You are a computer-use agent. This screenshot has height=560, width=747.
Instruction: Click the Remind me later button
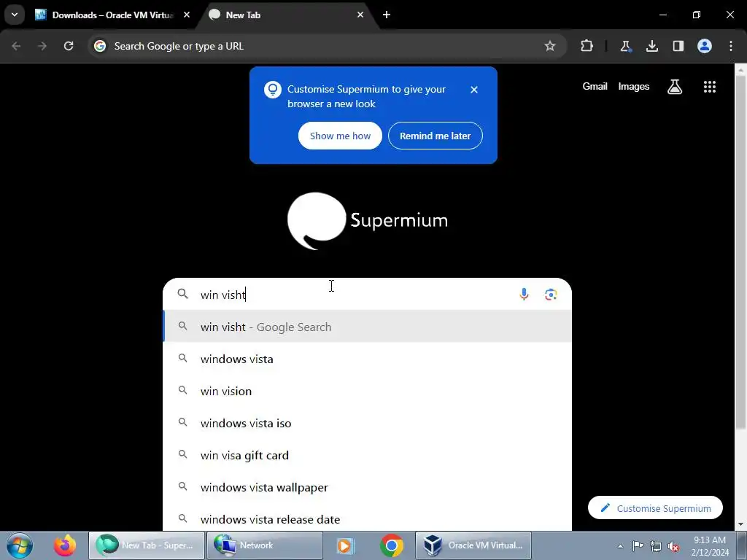pos(435,136)
